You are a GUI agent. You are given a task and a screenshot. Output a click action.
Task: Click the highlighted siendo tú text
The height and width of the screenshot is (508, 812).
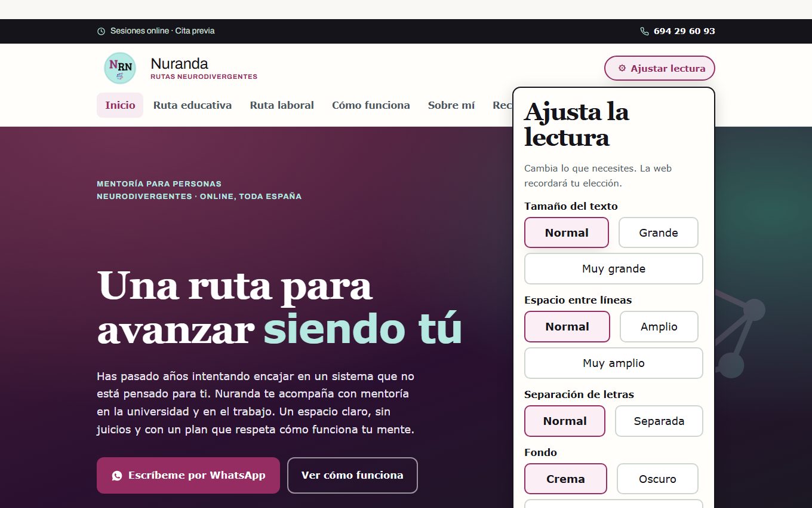point(363,329)
